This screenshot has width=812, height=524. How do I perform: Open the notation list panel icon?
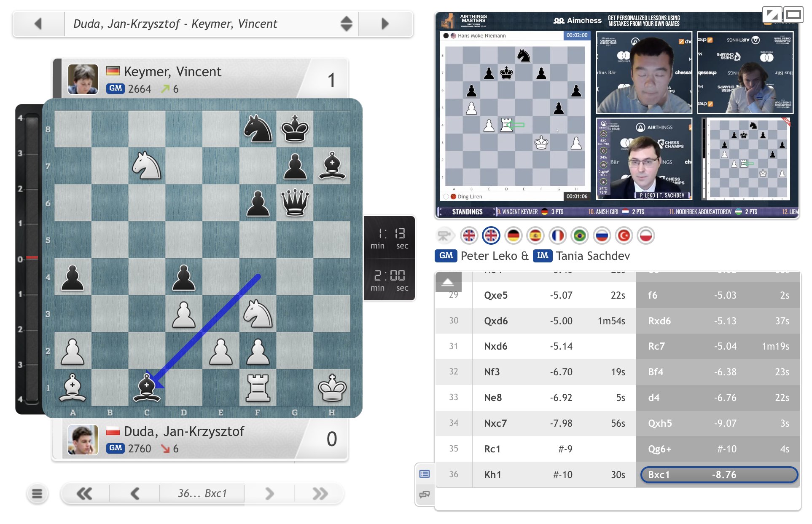(x=425, y=474)
